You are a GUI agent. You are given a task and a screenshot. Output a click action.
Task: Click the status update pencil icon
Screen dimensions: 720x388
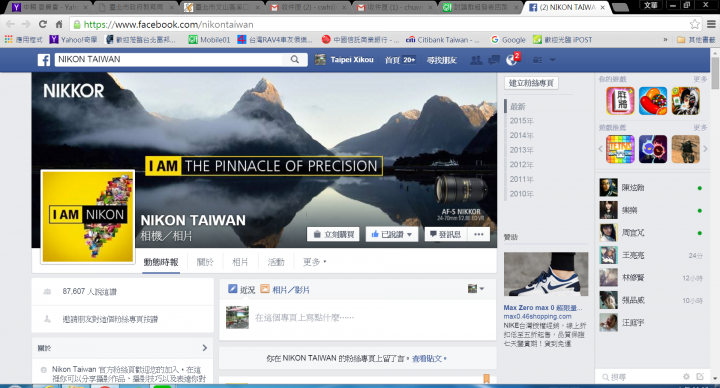pyautogui.click(x=233, y=289)
